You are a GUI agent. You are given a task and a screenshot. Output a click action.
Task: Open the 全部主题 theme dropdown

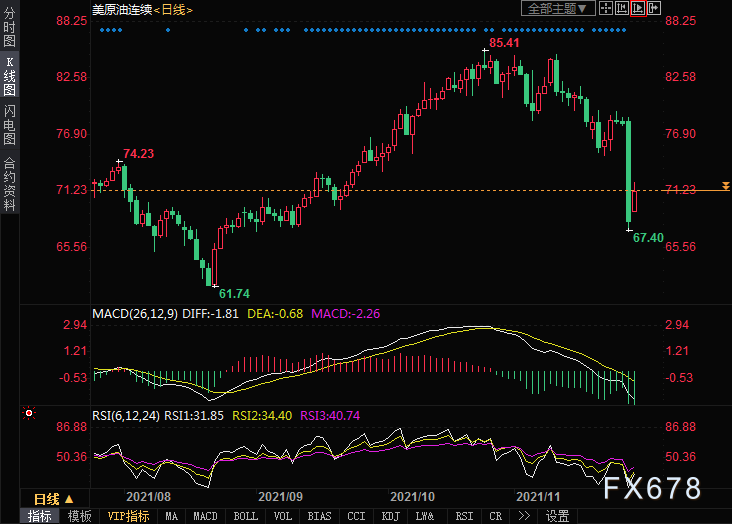pyautogui.click(x=558, y=8)
